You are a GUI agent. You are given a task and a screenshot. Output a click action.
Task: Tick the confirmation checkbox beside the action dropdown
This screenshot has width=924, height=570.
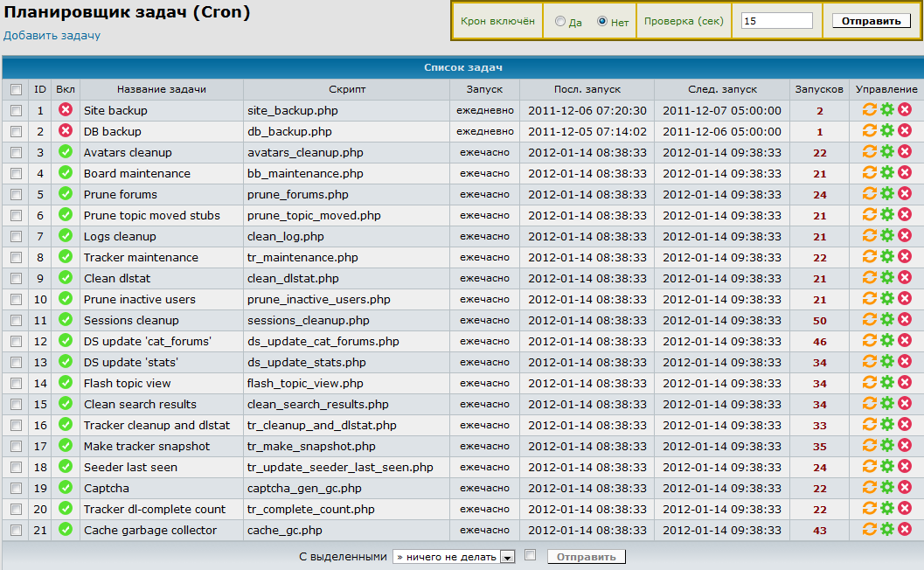pos(530,555)
